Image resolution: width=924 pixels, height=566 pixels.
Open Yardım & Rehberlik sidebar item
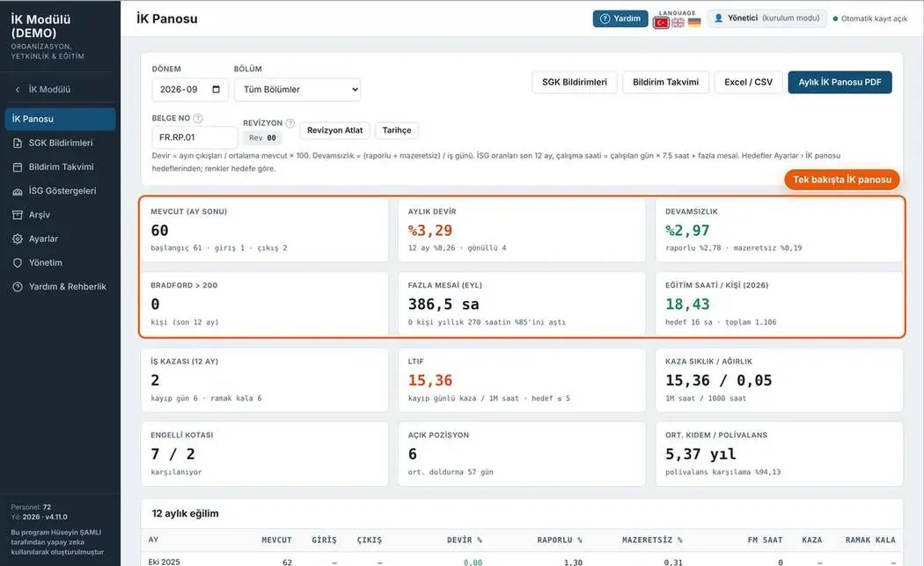click(60, 287)
